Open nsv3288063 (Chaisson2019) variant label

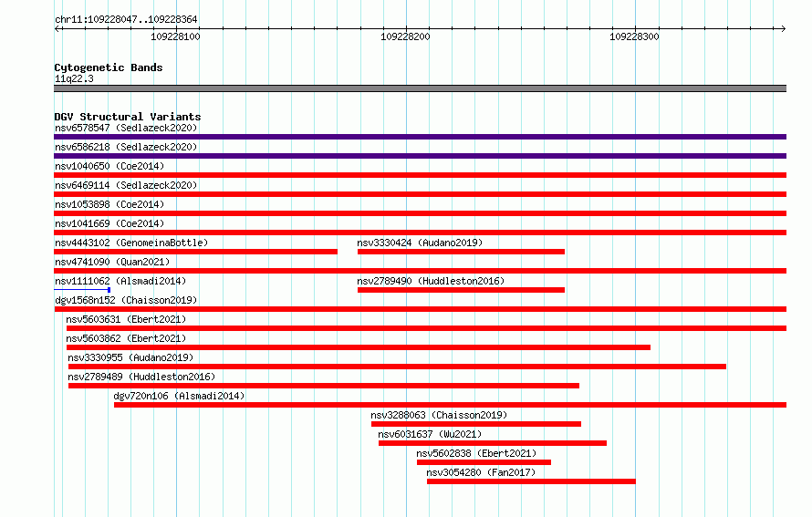click(x=439, y=415)
